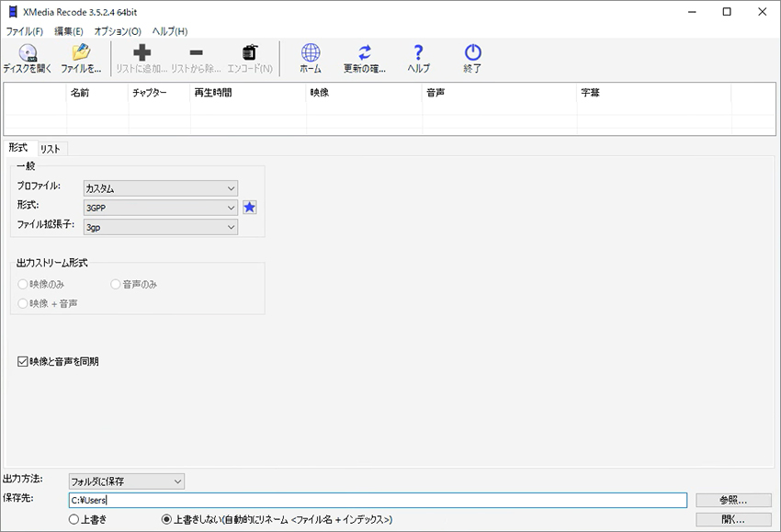Click the 映像 column header
The image size is (781, 532).
[364, 93]
